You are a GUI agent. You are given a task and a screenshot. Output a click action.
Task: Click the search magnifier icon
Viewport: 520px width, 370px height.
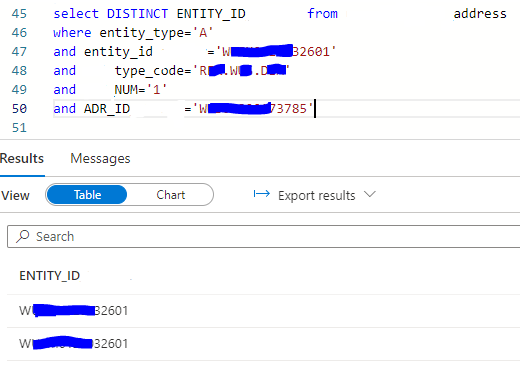tap(23, 236)
